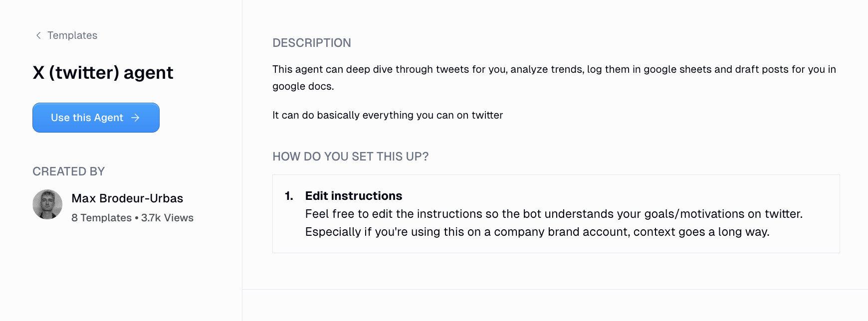This screenshot has width=868, height=321.
Task: Select the CREATED BY section label
Action: click(68, 171)
